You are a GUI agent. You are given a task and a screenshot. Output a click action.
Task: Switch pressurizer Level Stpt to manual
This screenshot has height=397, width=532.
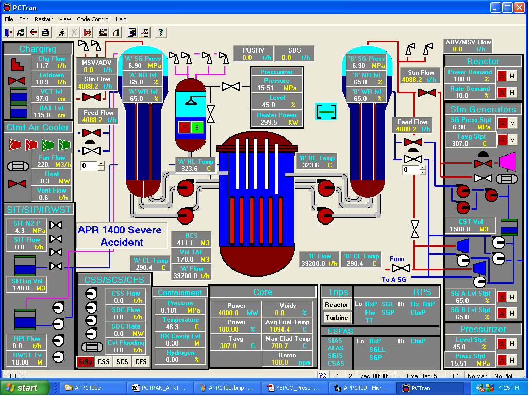[512, 344]
